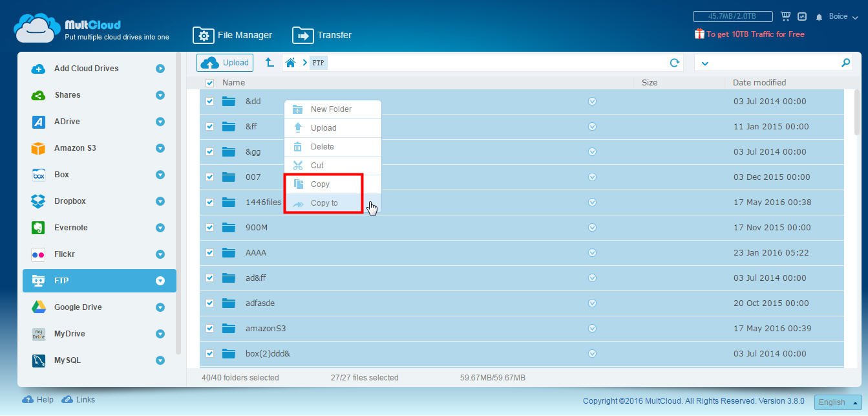The height and width of the screenshot is (416, 868).
Task: Uncheck the select-all checkbox in header
Action: click(x=209, y=83)
